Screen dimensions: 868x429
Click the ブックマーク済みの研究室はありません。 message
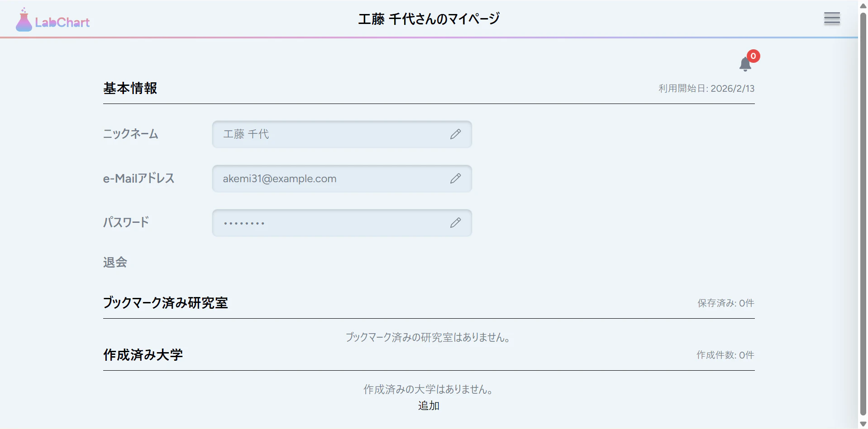pos(429,337)
